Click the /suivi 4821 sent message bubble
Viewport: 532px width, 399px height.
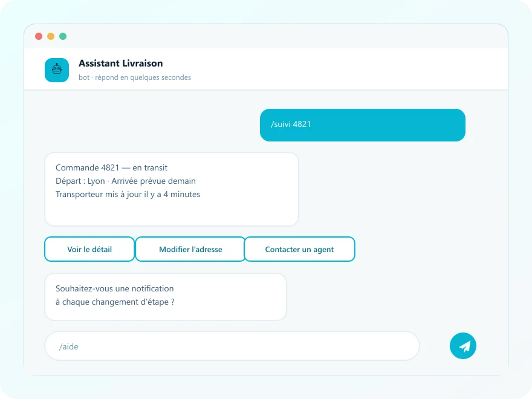[362, 125]
